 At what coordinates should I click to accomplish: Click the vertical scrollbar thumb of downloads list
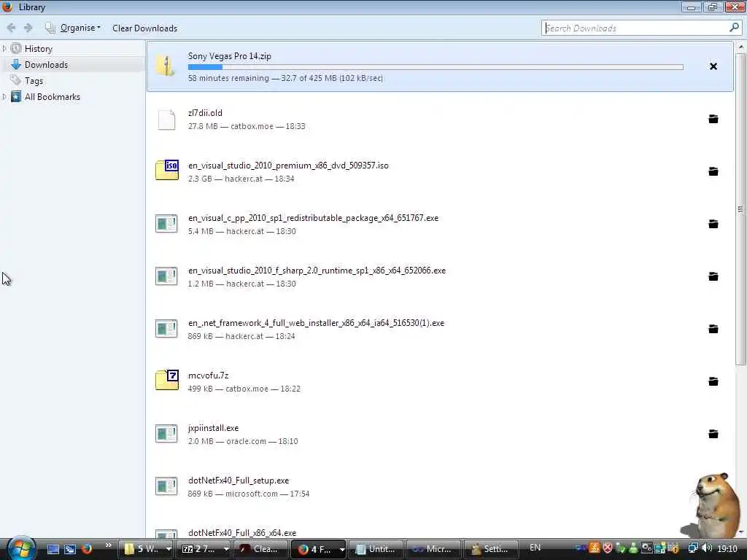click(740, 209)
